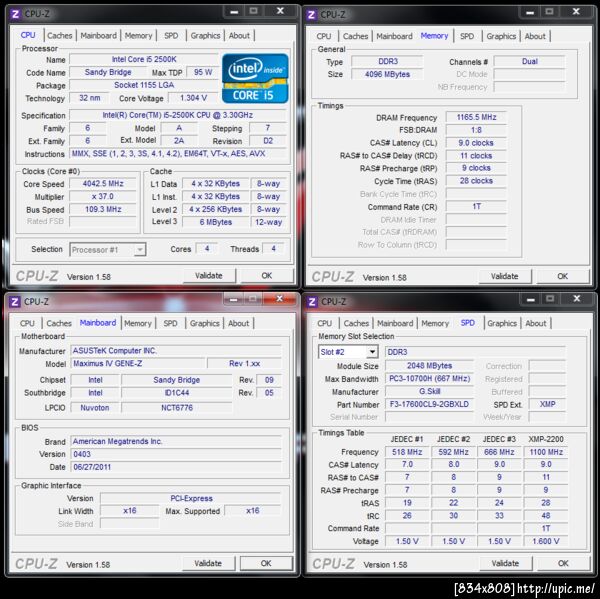Click the Core Voltage value 1.304 V
This screenshot has width=600, height=599.
194,98
